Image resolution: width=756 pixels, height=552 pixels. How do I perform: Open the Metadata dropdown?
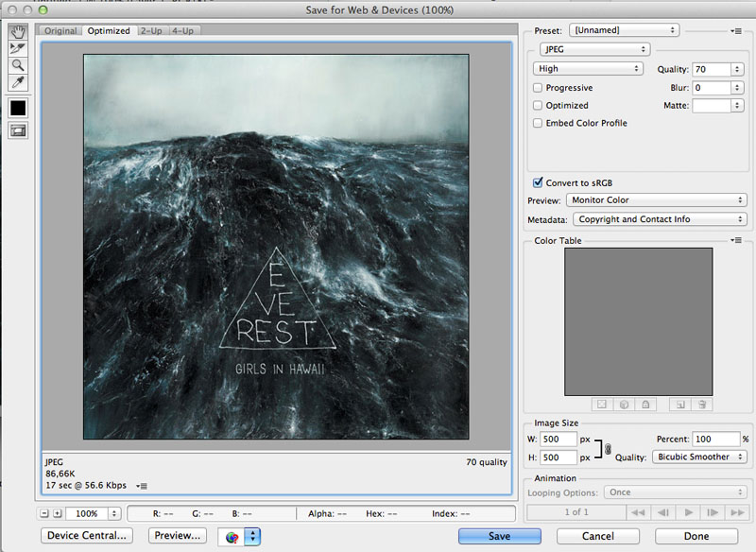[x=658, y=219]
